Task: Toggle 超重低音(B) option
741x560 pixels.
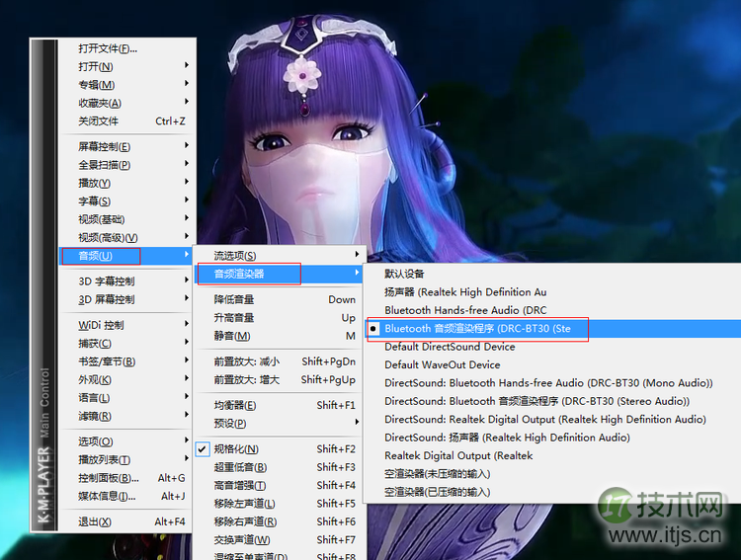Action: click(279, 467)
